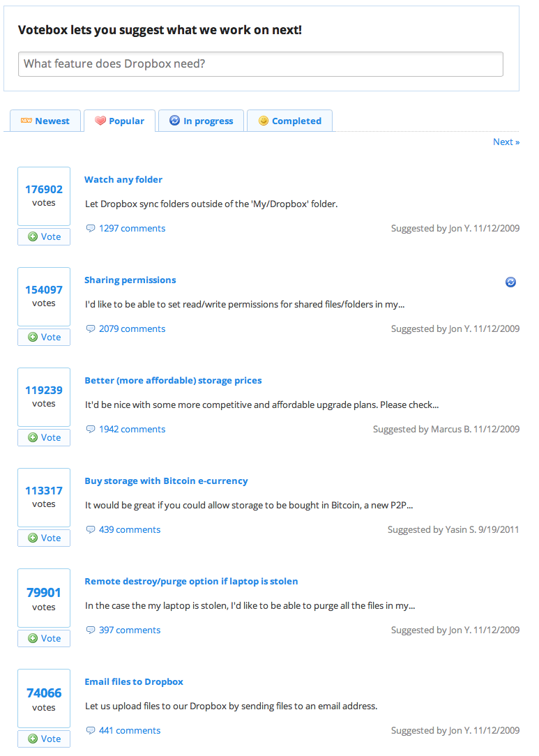This screenshot has height=756, width=539.
Task: Switch to the Newest tab
Action: pyautogui.click(x=45, y=121)
